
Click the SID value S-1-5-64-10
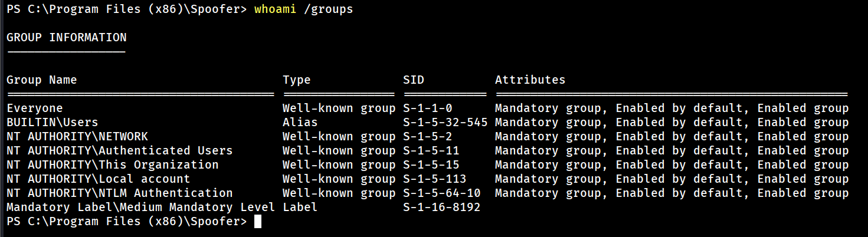(x=442, y=193)
